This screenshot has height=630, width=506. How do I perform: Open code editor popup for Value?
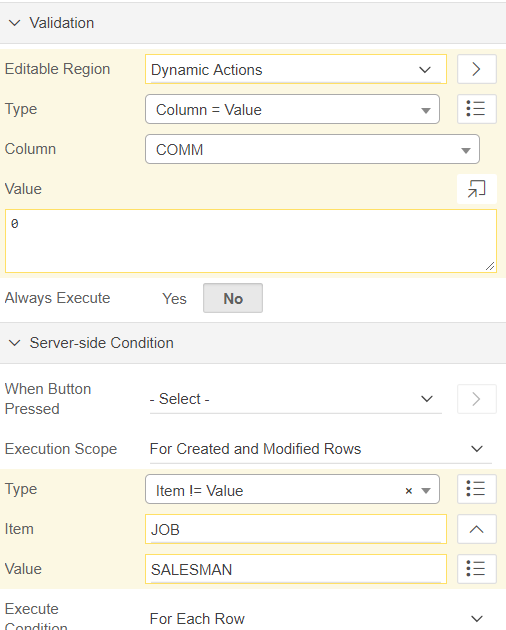pos(477,189)
